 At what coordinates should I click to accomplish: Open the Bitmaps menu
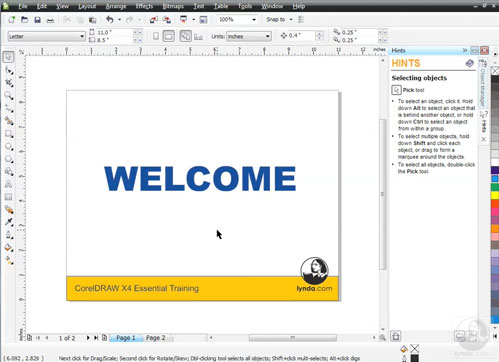[x=173, y=6]
